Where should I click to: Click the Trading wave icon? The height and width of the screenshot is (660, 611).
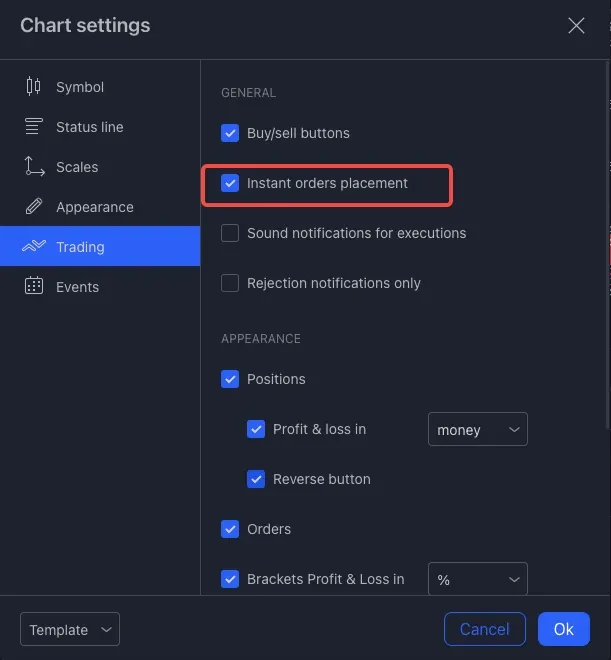click(x=34, y=245)
